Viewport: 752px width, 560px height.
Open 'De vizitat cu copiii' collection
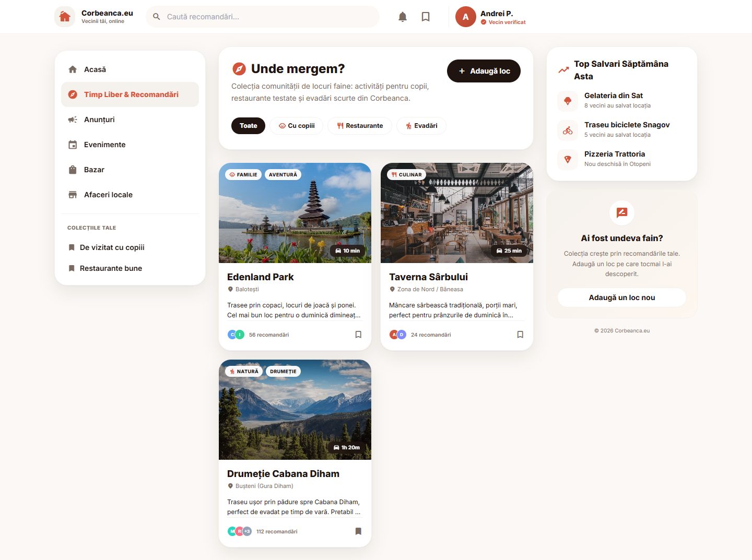pyautogui.click(x=130, y=247)
